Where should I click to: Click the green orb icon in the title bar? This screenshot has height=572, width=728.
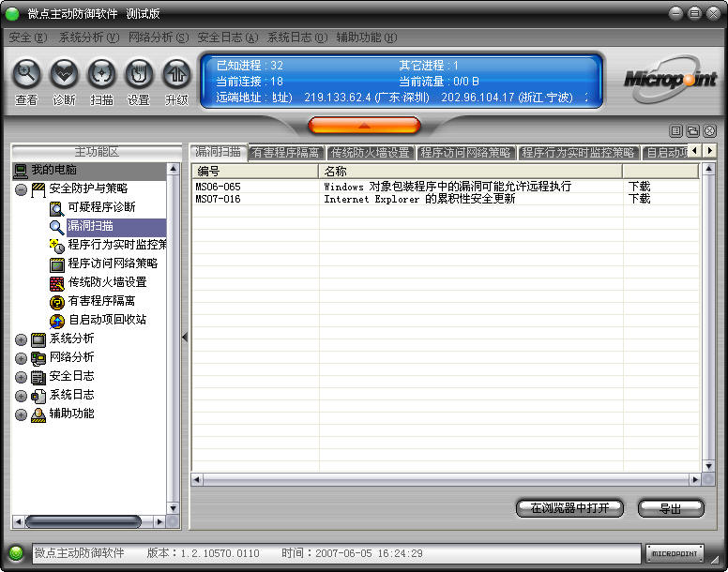click(11, 13)
